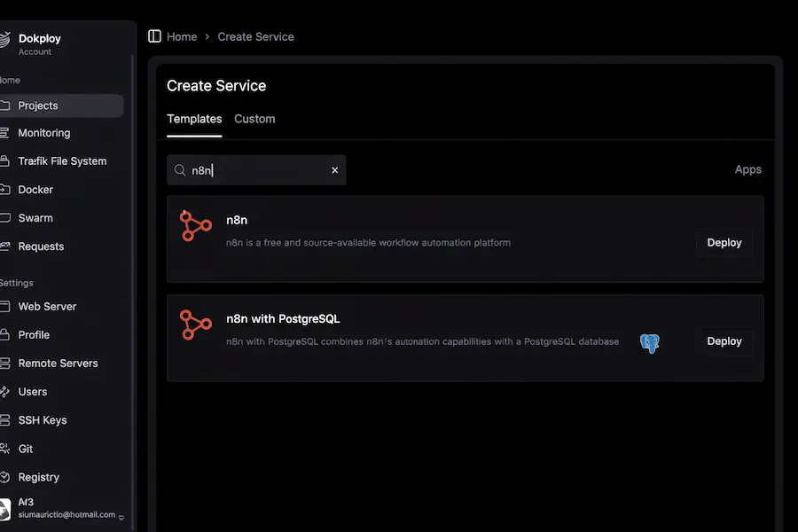The image size is (798, 532).
Task: Switch to the Custom tab
Action: (254, 118)
